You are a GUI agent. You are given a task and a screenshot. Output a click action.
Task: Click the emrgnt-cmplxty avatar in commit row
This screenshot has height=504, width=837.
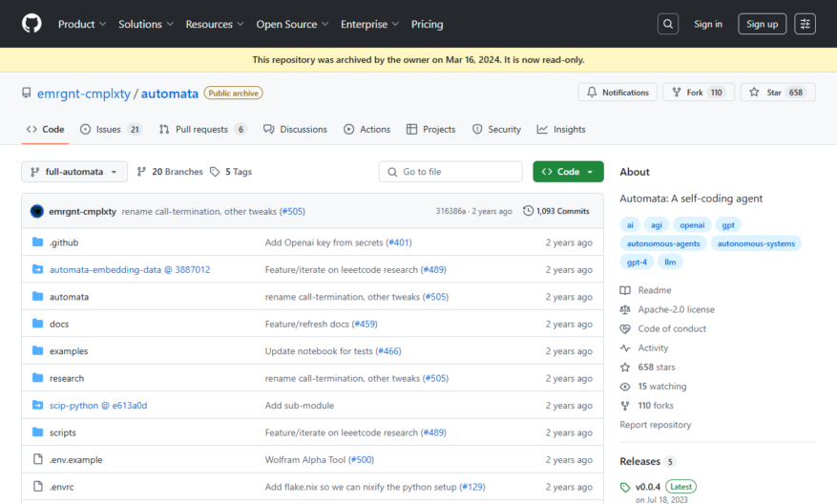coord(37,211)
